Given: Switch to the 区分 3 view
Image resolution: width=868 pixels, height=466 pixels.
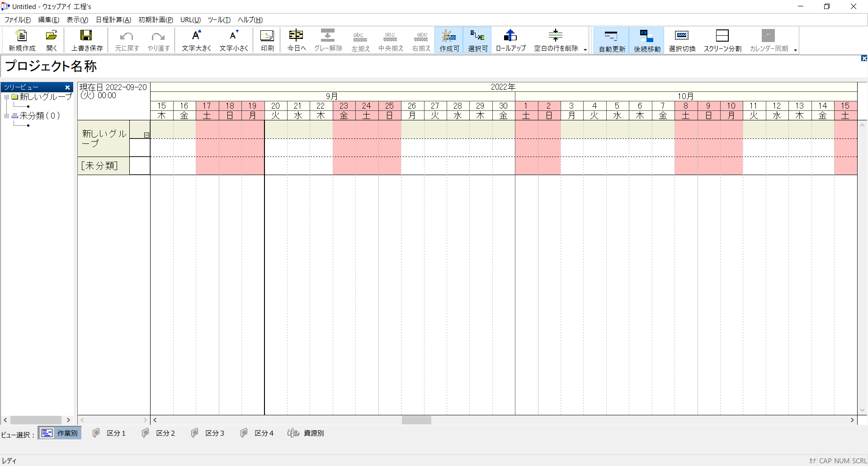Looking at the screenshot, I should pos(208,433).
